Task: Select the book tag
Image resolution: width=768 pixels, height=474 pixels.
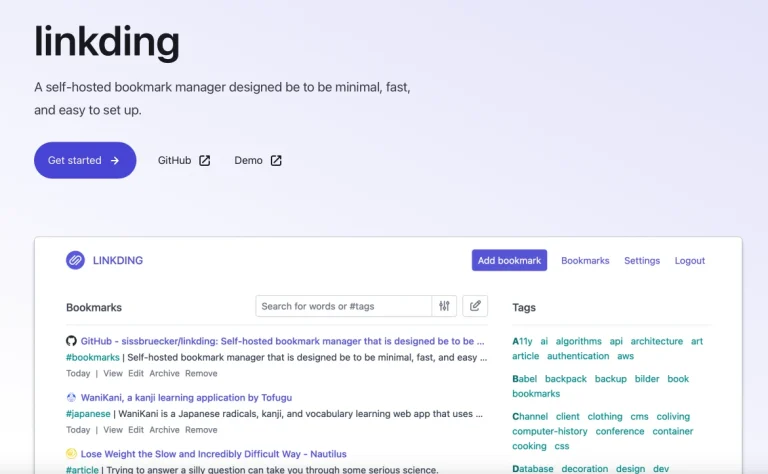Action: 678,379
